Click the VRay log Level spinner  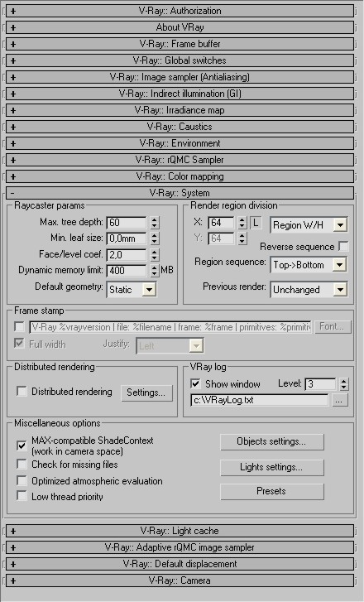click(x=343, y=384)
